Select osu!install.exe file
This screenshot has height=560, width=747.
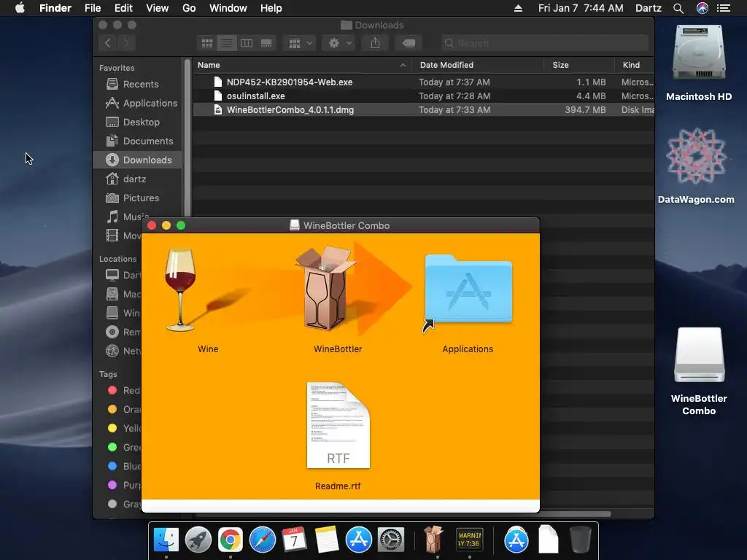(x=424, y=96)
